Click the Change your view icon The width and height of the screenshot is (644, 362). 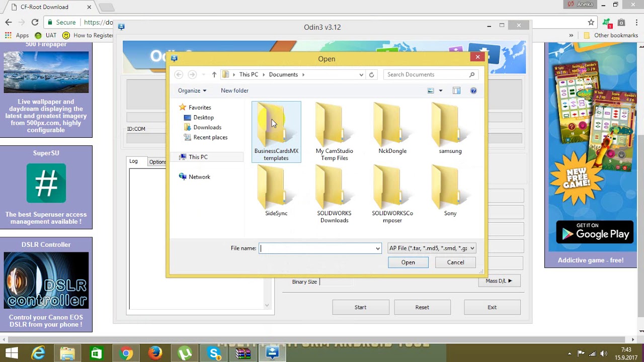point(431,90)
